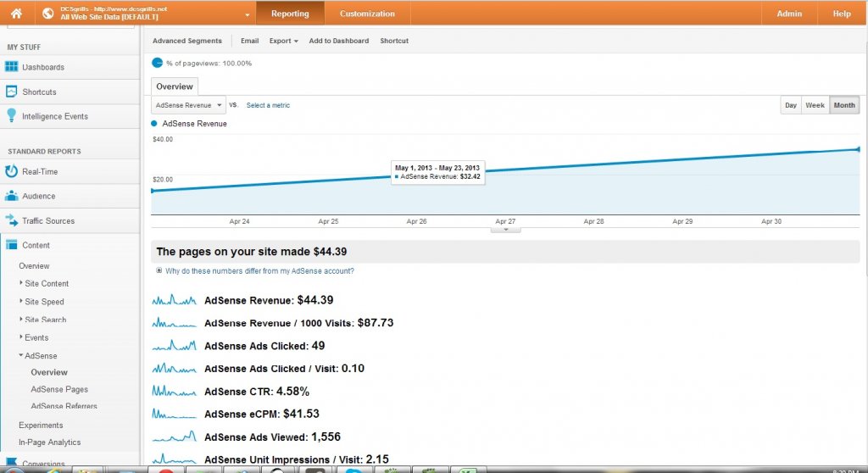Click the Dashboards grid icon
Viewport: 868px width, 473px height.
tap(11, 67)
